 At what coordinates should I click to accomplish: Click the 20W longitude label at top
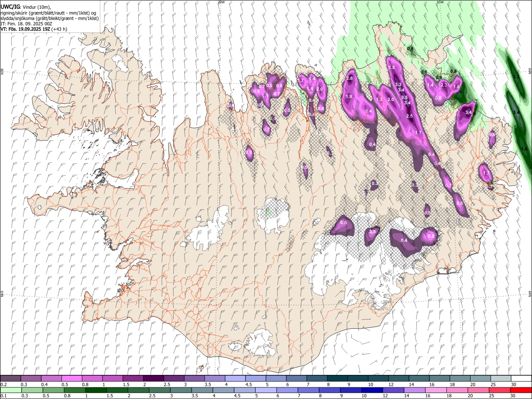pos(221,2)
